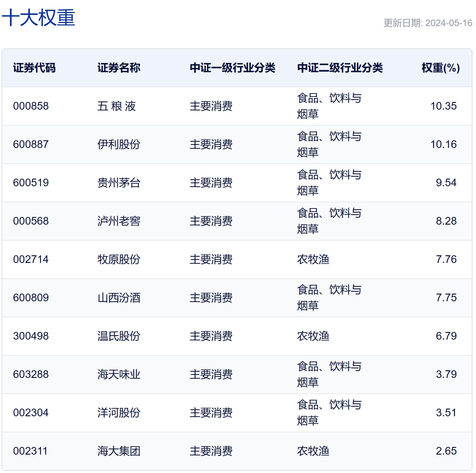Click the update date 2024-05-16 text
The image size is (476, 473).
click(x=449, y=23)
